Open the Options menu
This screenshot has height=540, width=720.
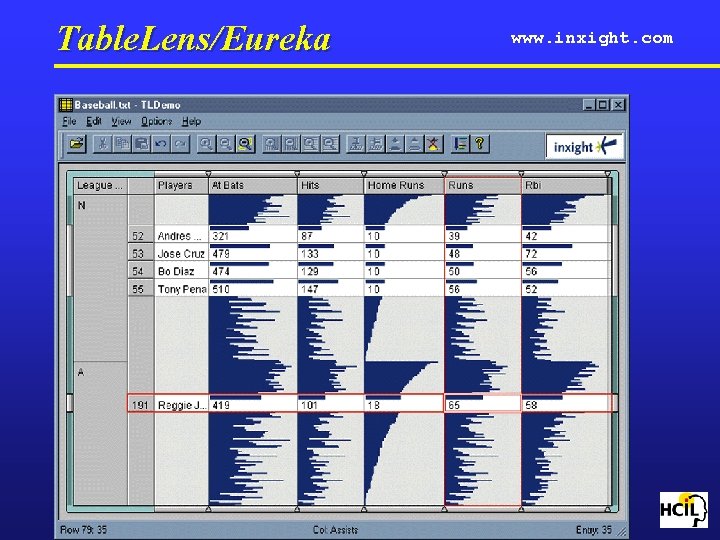pyautogui.click(x=156, y=122)
